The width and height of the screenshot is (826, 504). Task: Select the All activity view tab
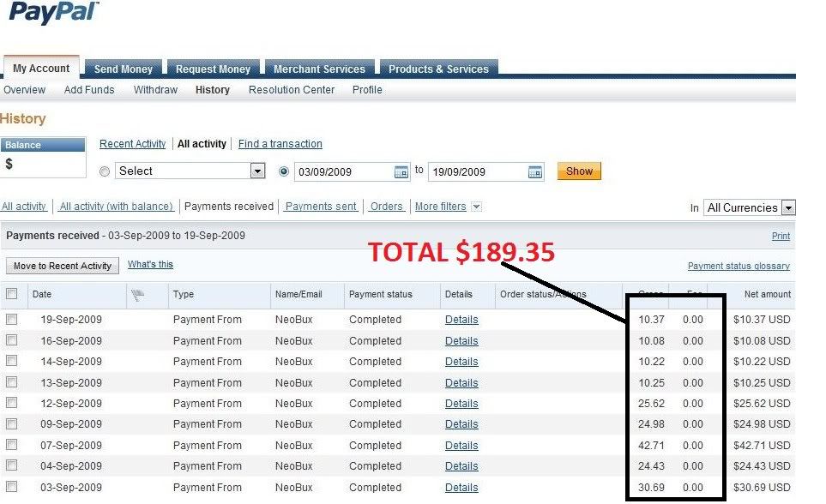click(x=202, y=144)
